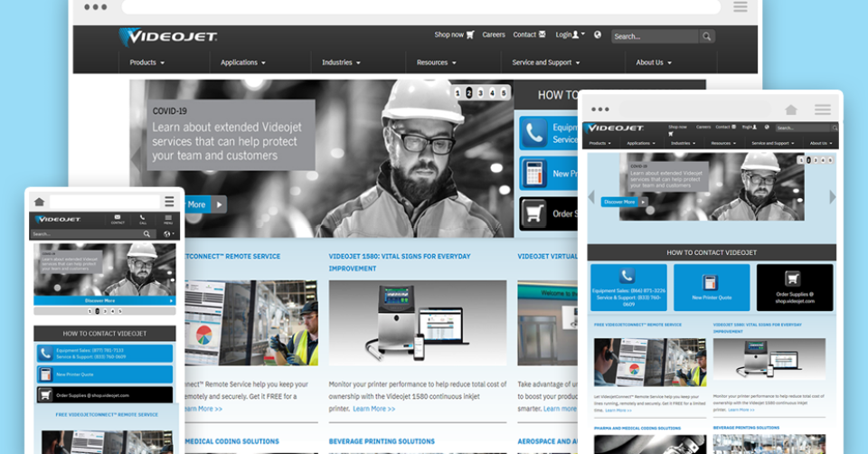The height and width of the screenshot is (454, 868).
Task: Tap the CALL phone icon in mobile window
Action: click(143, 219)
